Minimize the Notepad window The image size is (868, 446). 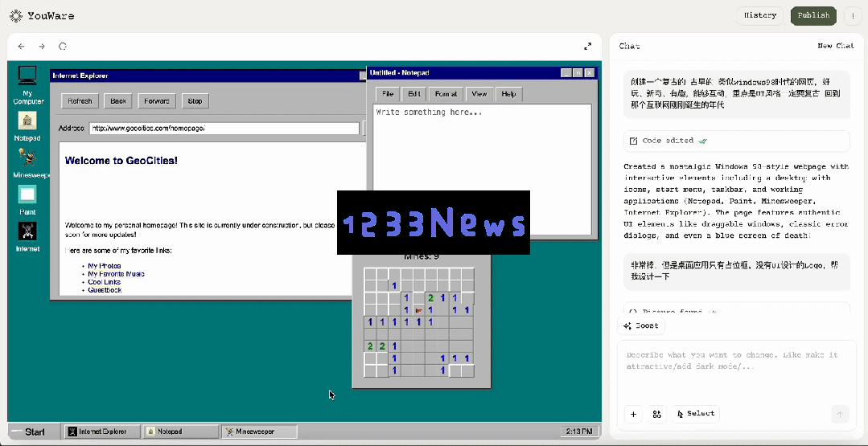pyautogui.click(x=566, y=73)
